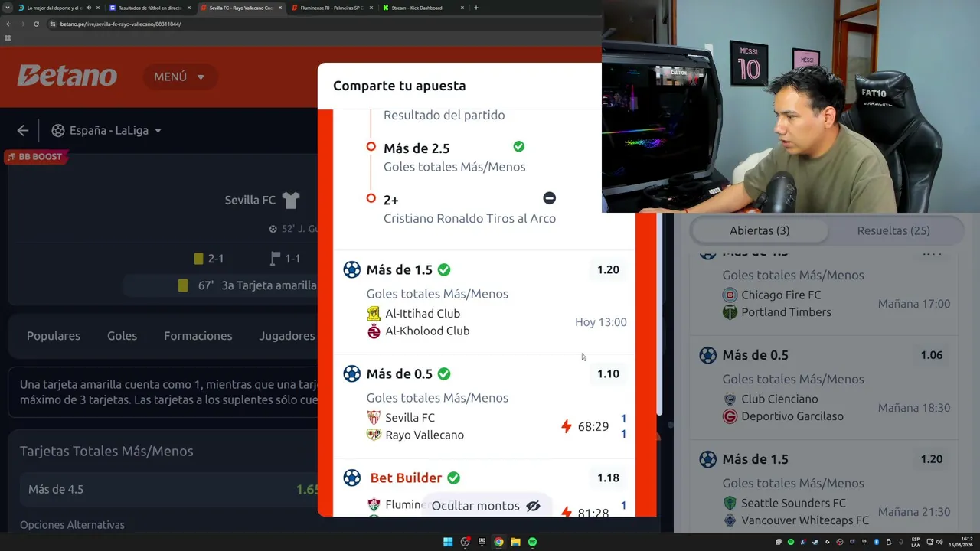This screenshot has width=980, height=551.
Task: Open a new browser tab
Action: click(476, 8)
